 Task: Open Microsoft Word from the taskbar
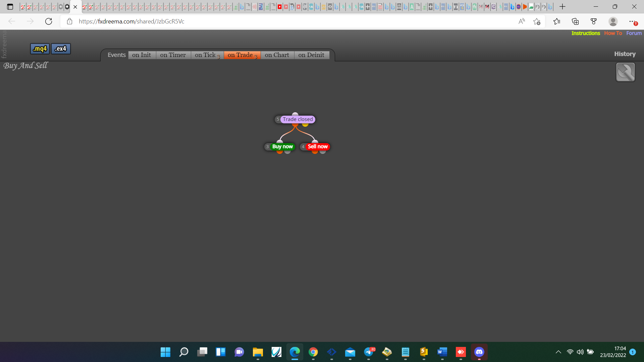coord(442,352)
